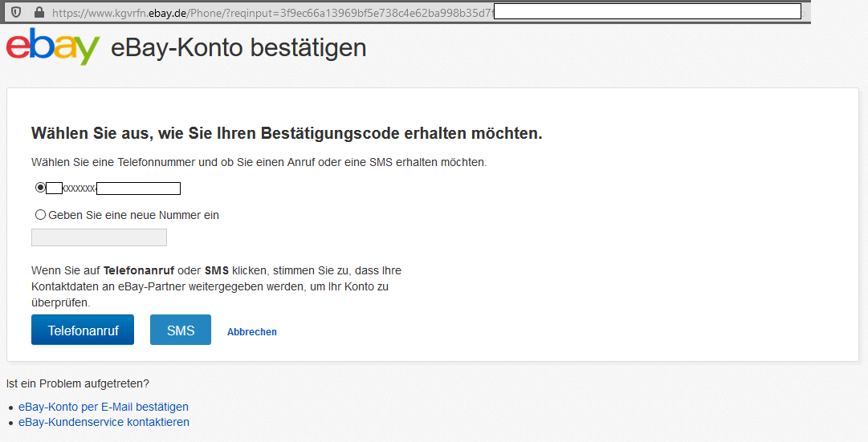This screenshot has width=868, height=442.
Task: Open 'eBay-Konto per E-Mail bestätigen' link
Action: pyautogui.click(x=104, y=407)
